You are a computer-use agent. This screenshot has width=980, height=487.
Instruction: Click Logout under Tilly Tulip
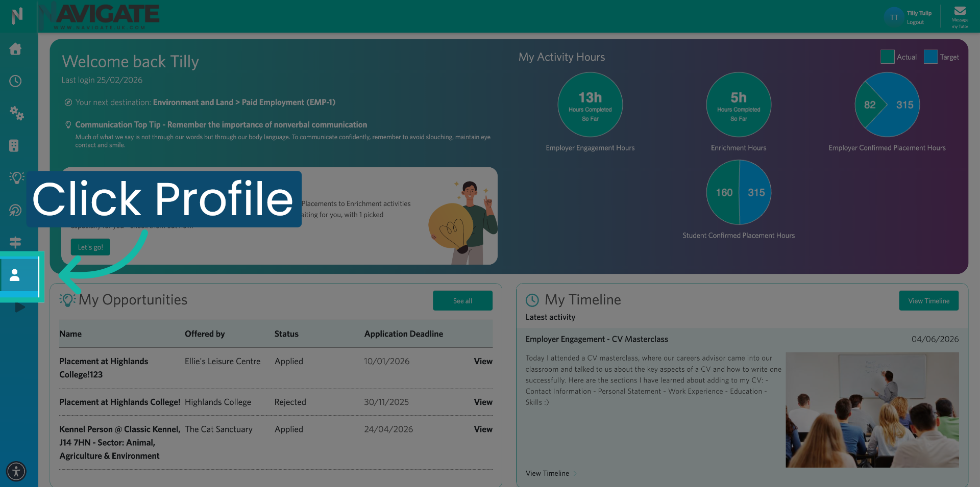tap(915, 22)
